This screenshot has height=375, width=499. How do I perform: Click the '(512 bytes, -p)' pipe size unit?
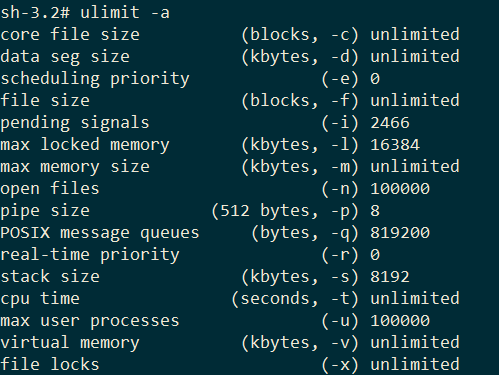click(285, 211)
